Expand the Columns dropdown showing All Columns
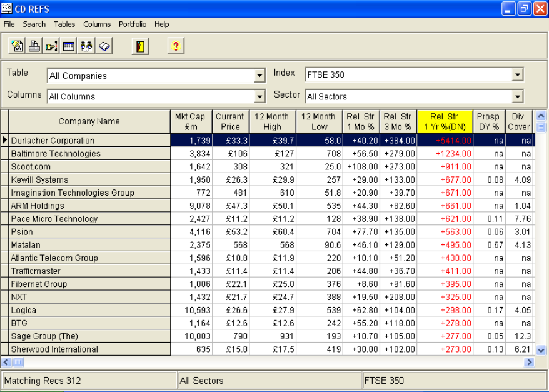549x392 pixels. tap(259, 97)
